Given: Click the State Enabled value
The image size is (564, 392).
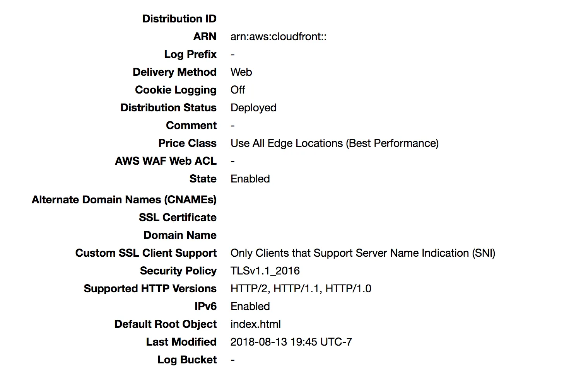Looking at the screenshot, I should [x=250, y=179].
